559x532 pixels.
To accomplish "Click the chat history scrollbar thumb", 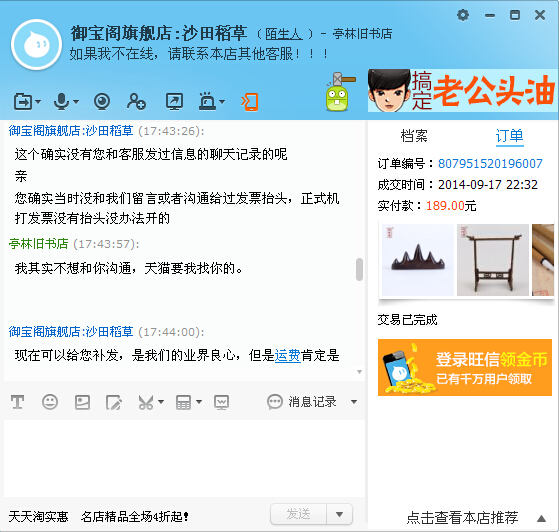I will point(359,269).
